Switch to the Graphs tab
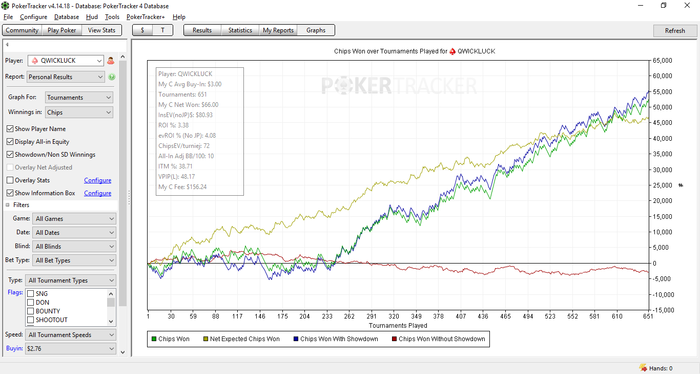This screenshot has height=374, width=700. [316, 30]
